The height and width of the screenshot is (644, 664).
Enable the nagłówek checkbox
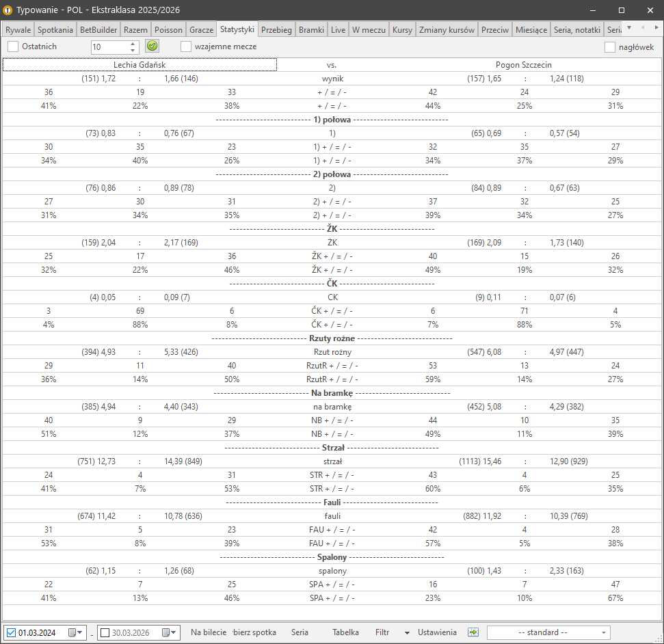click(610, 47)
